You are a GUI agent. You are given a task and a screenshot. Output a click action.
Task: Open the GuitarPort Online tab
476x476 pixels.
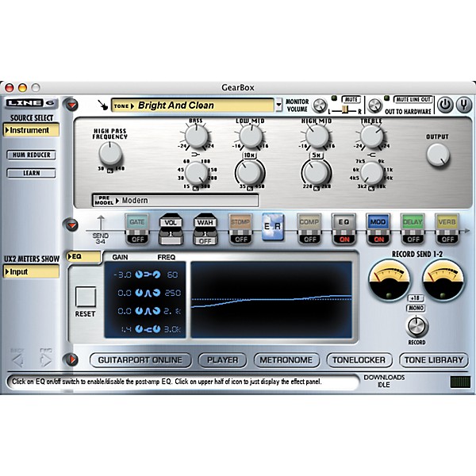140,360
